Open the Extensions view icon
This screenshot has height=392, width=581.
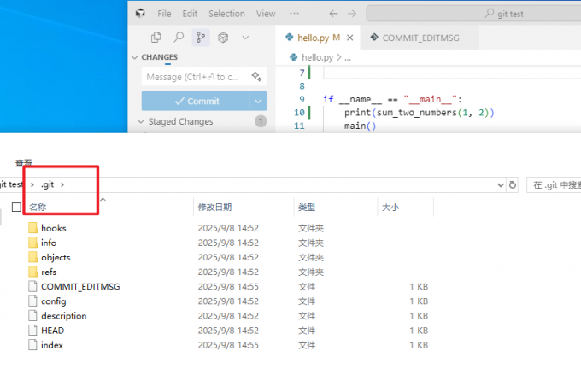click(223, 38)
